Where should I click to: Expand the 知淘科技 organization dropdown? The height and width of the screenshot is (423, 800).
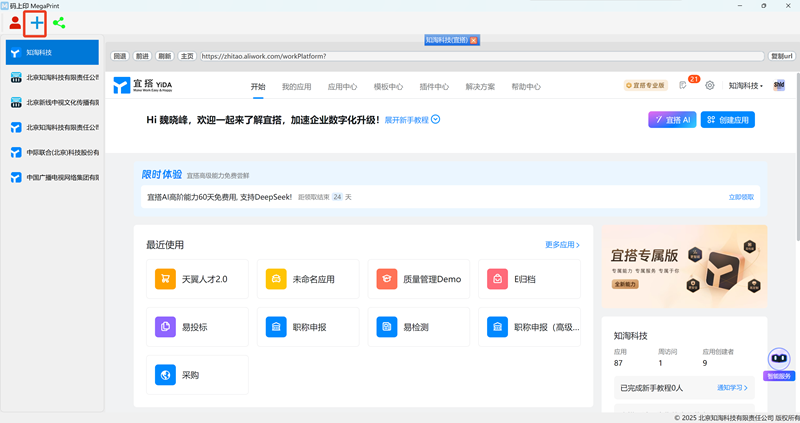(x=745, y=86)
